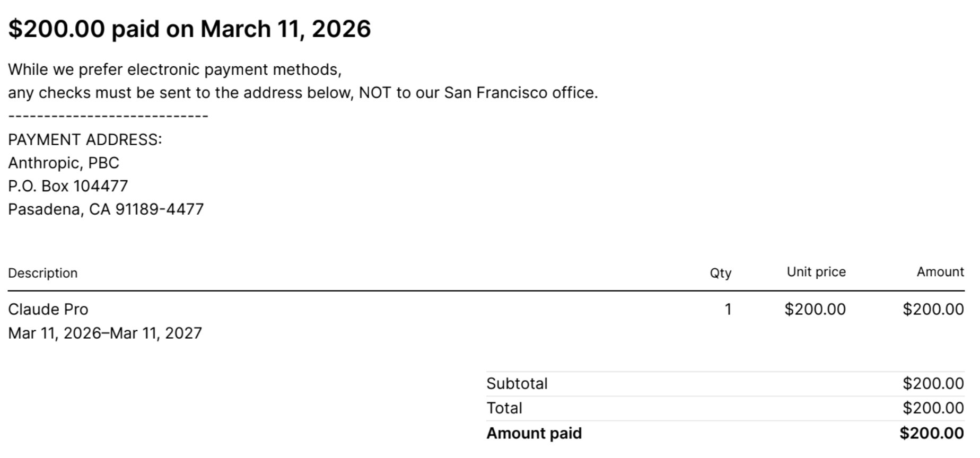Screen dimensions: 980x458
Task: Select the Claude Pro unit price value
Action: pyautogui.click(x=815, y=310)
